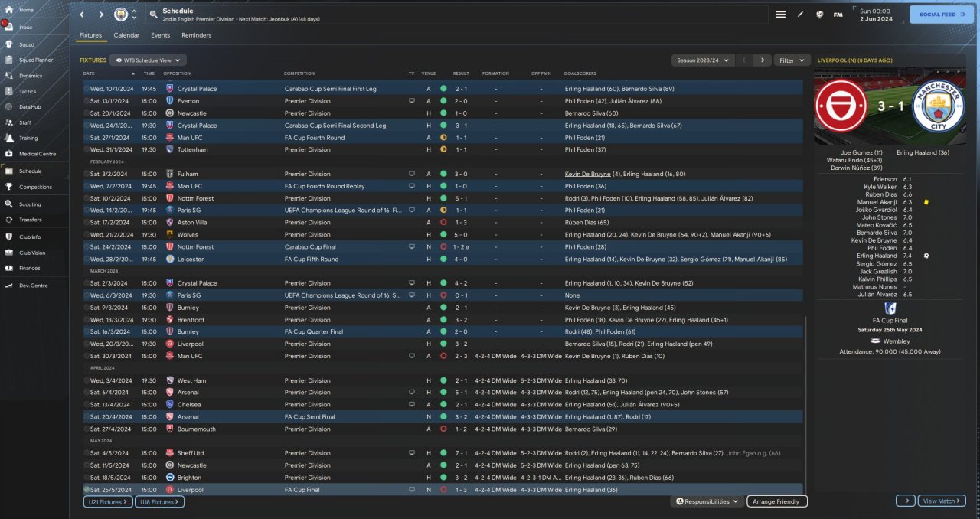Viewport: 980px width, 519px height.
Task: Open the Schedule sidebar icon
Action: pyautogui.click(x=8, y=171)
